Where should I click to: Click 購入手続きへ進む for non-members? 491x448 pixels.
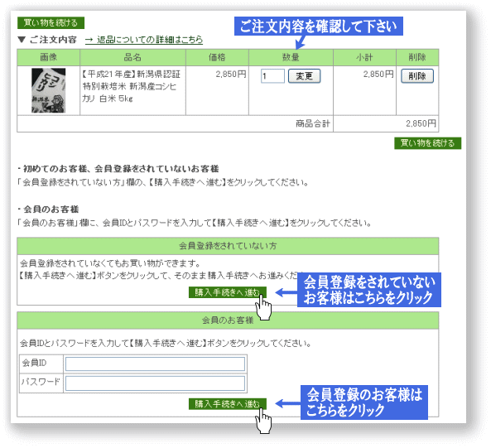(x=228, y=292)
